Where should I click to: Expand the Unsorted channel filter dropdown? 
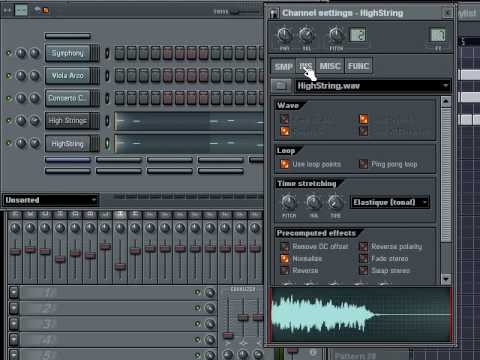51,200
